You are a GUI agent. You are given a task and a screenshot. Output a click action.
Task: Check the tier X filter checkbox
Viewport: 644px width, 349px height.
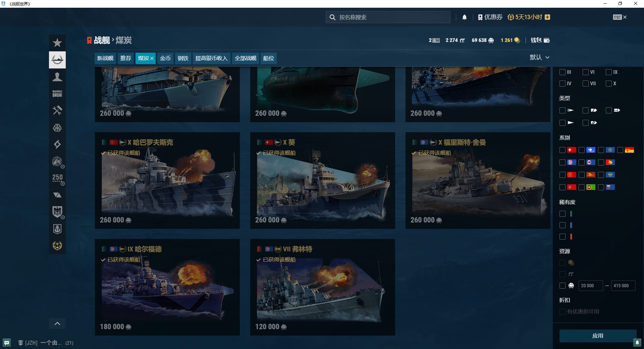point(609,84)
